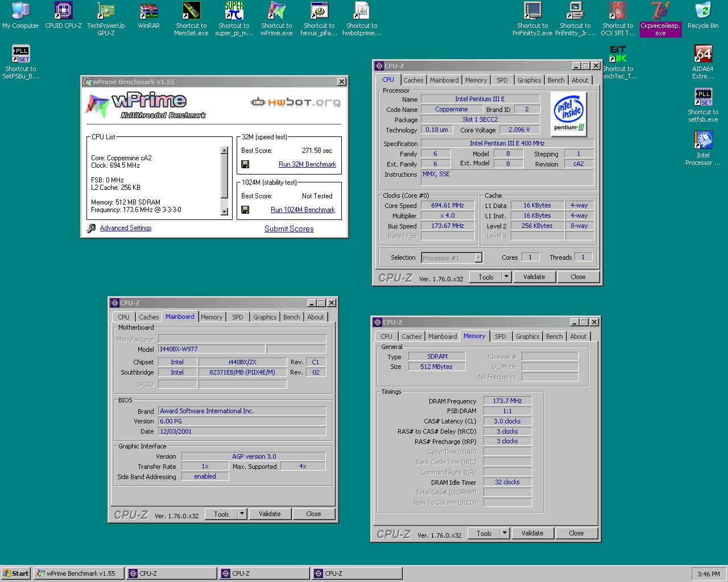
Task: Open OCX SPI T shortcut icon
Action: pos(618,19)
